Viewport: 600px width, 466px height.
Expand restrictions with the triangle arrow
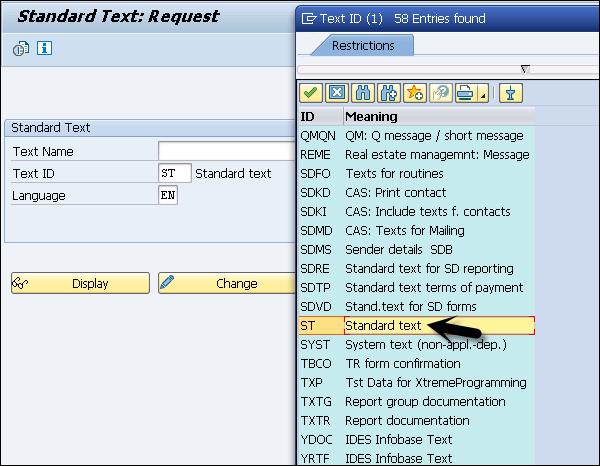pos(525,69)
